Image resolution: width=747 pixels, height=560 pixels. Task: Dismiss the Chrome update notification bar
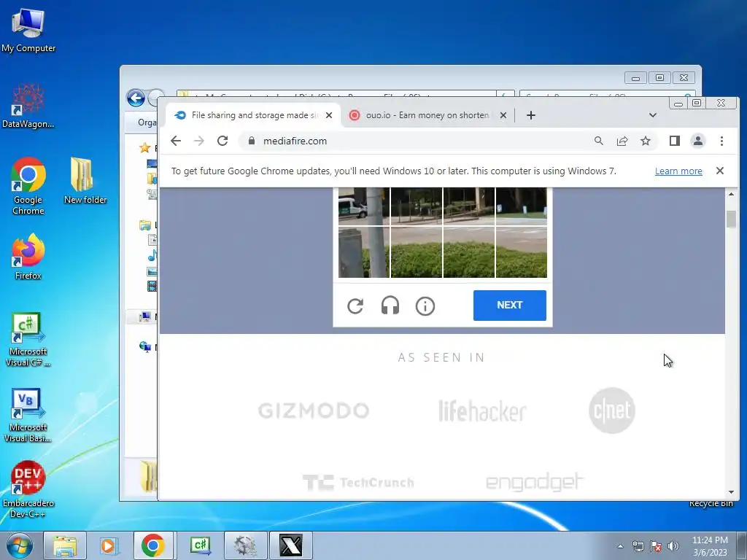720,171
